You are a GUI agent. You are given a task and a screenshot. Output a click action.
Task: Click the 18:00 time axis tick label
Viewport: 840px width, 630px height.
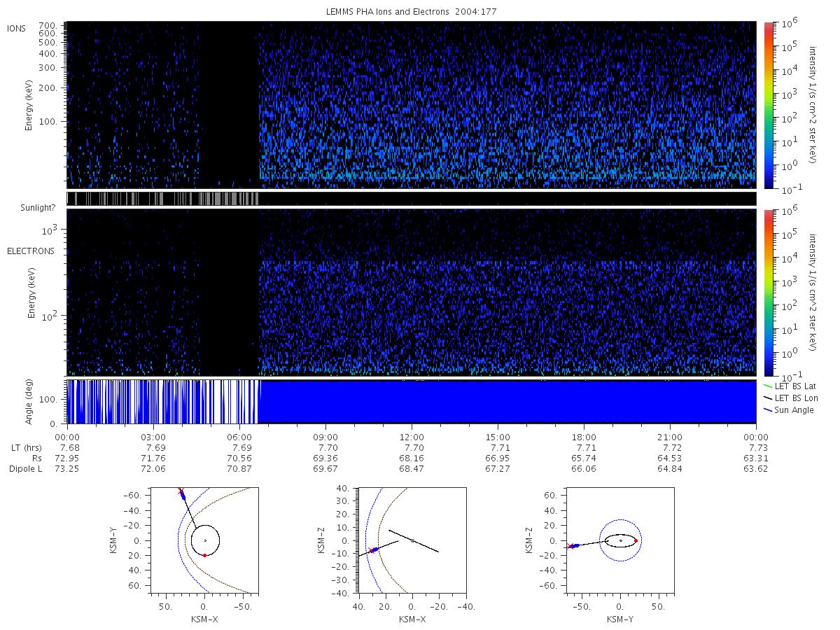coord(584,436)
